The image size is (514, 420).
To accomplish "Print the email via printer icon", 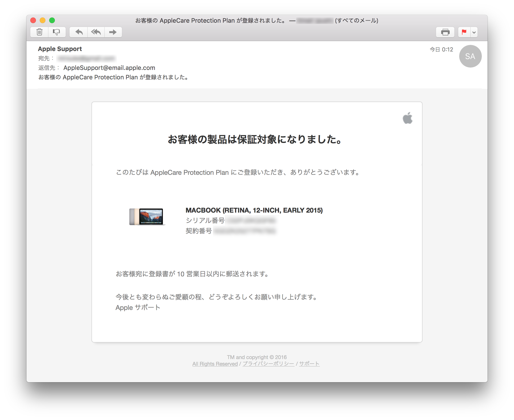I will (x=445, y=32).
